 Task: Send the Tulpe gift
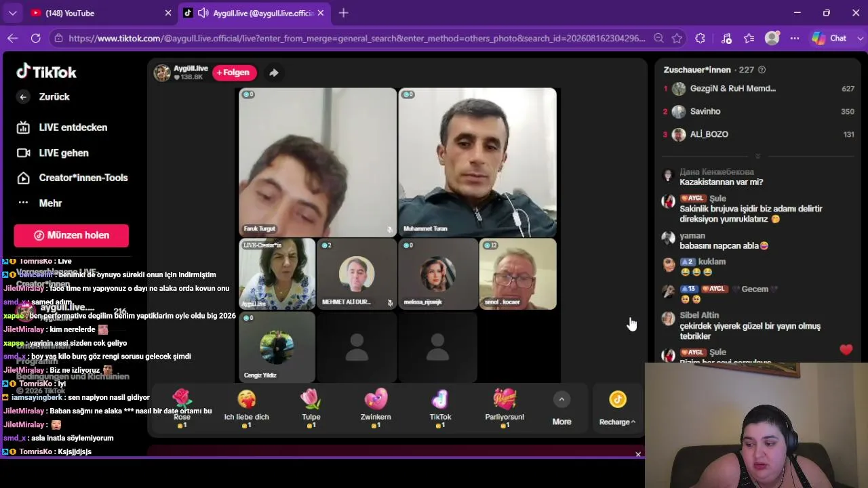311,409
